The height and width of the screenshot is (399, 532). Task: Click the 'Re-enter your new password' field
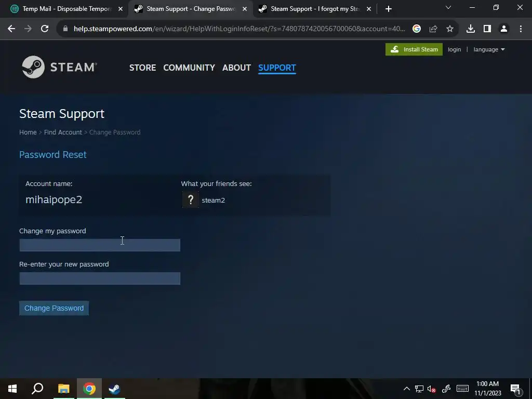(100, 278)
